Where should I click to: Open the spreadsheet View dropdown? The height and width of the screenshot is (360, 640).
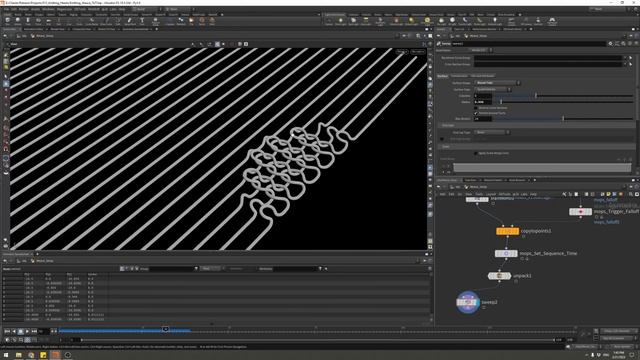tap(210, 269)
